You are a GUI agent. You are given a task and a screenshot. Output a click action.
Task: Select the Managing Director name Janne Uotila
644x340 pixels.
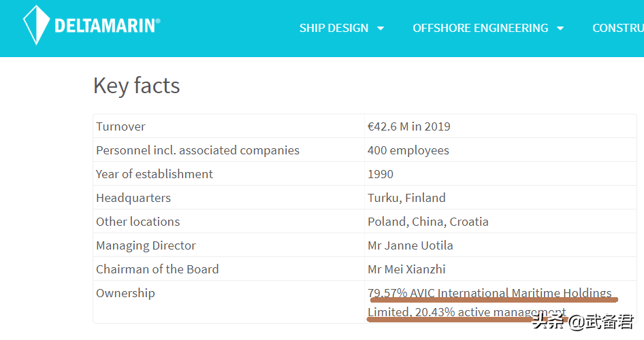point(410,245)
